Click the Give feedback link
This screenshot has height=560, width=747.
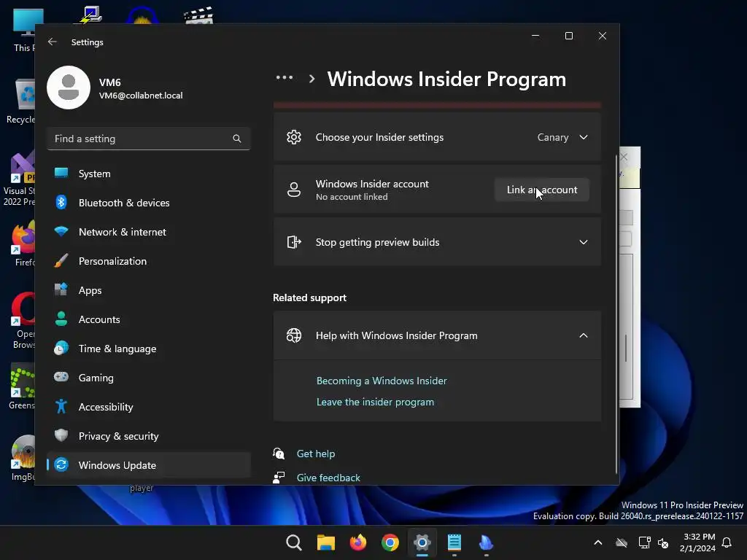click(328, 478)
